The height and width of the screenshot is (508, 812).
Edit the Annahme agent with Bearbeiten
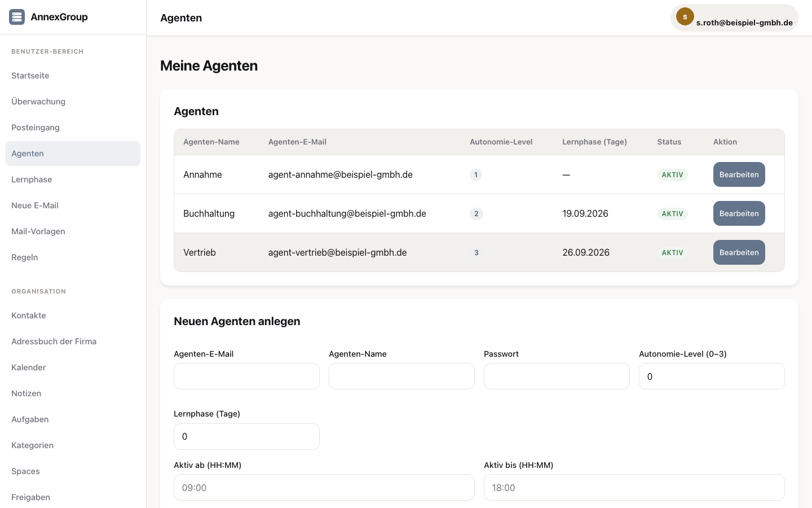(x=739, y=174)
